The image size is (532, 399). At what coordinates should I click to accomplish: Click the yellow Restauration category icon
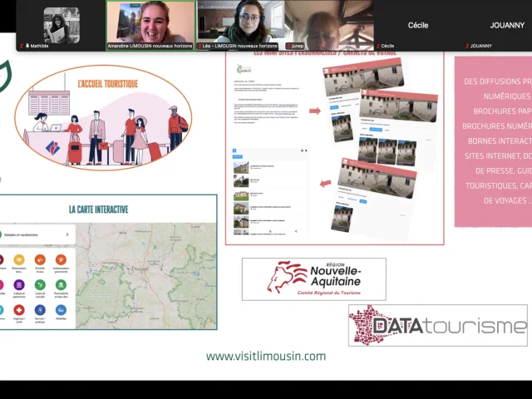[x=19, y=260]
